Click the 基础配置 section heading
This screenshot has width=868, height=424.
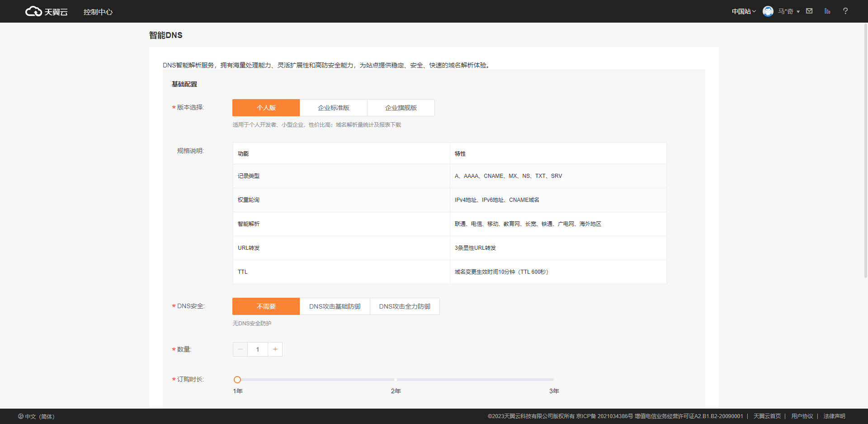tap(184, 84)
